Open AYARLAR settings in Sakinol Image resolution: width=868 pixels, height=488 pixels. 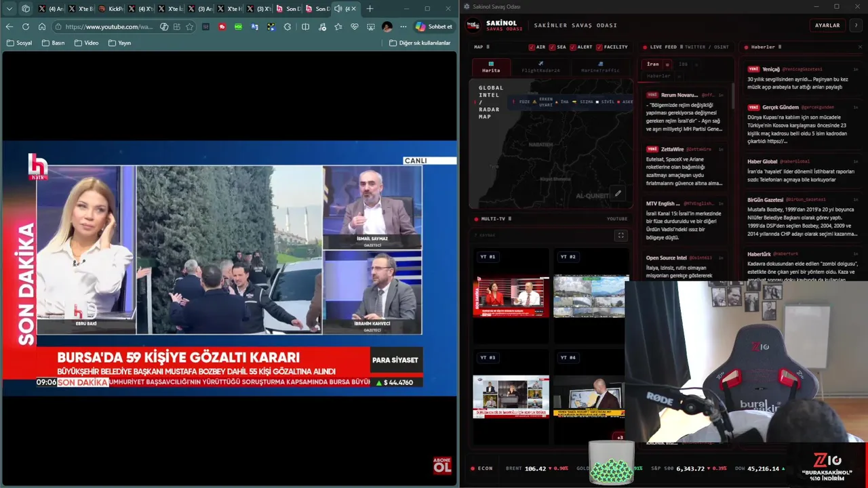827,25
